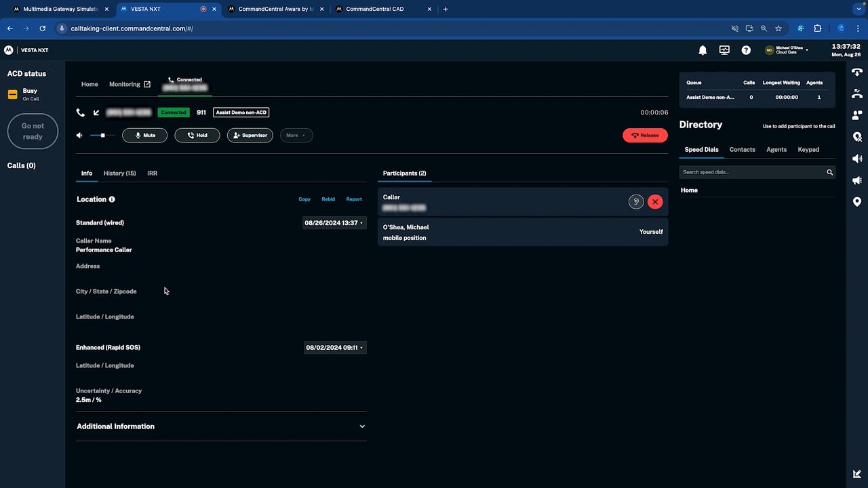The height and width of the screenshot is (488, 868).
Task: Click the Assist Demo non-ACD badge
Action: pos(241,113)
